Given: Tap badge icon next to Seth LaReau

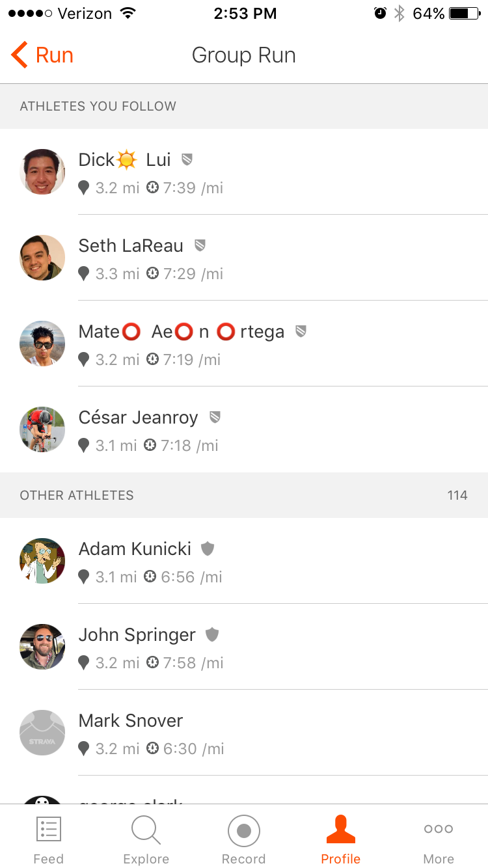Looking at the screenshot, I should click(x=200, y=245).
